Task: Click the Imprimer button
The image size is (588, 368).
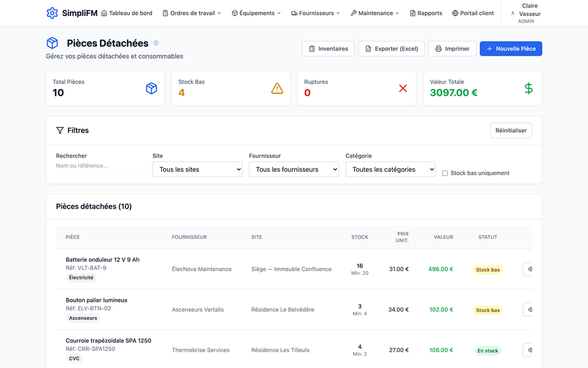Action: coord(452,48)
